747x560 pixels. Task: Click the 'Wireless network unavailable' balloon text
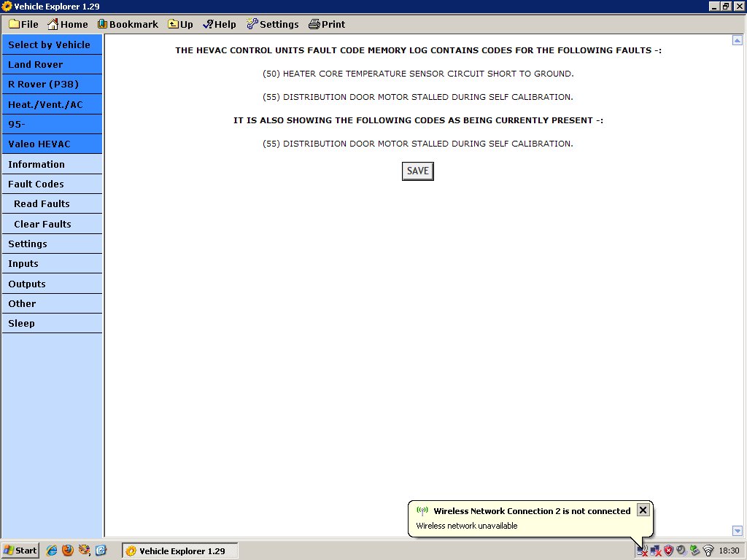(x=466, y=526)
